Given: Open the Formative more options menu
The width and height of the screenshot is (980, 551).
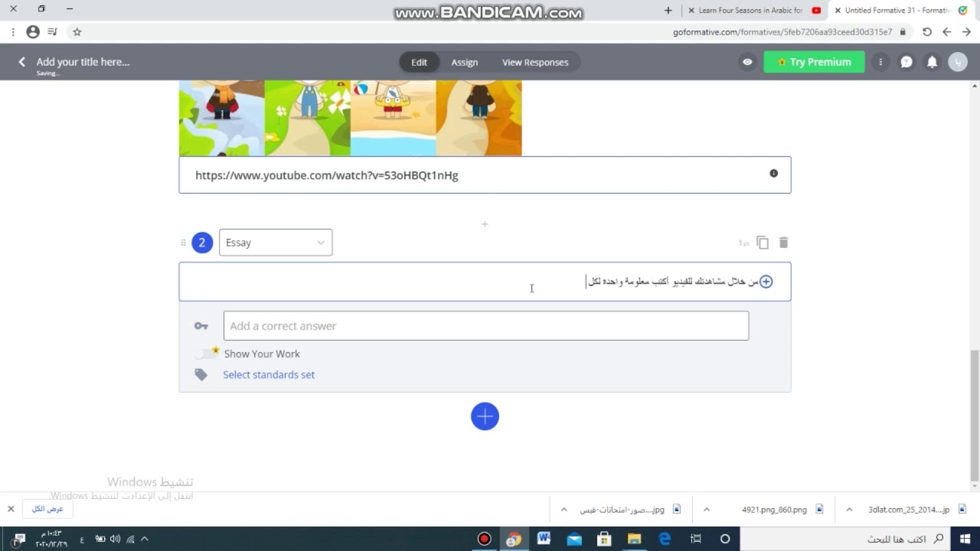Looking at the screenshot, I should (x=880, y=62).
